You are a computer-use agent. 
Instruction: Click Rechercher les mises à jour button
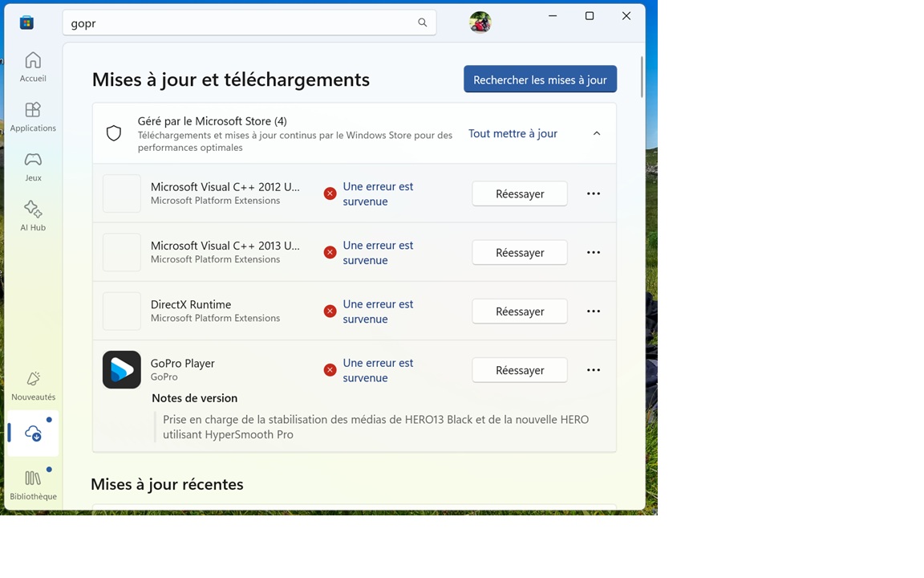tap(540, 79)
